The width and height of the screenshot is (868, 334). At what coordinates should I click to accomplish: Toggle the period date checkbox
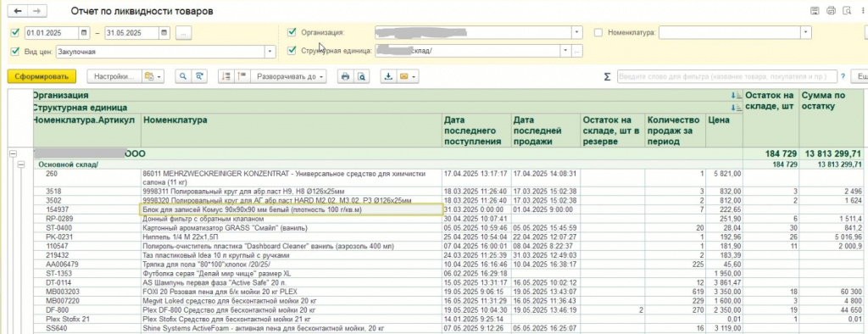15,33
